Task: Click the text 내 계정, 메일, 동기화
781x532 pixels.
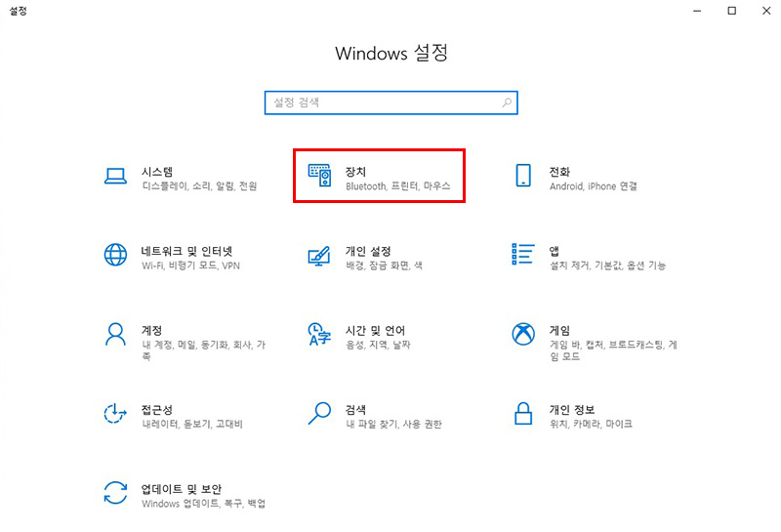Action: (x=185, y=345)
